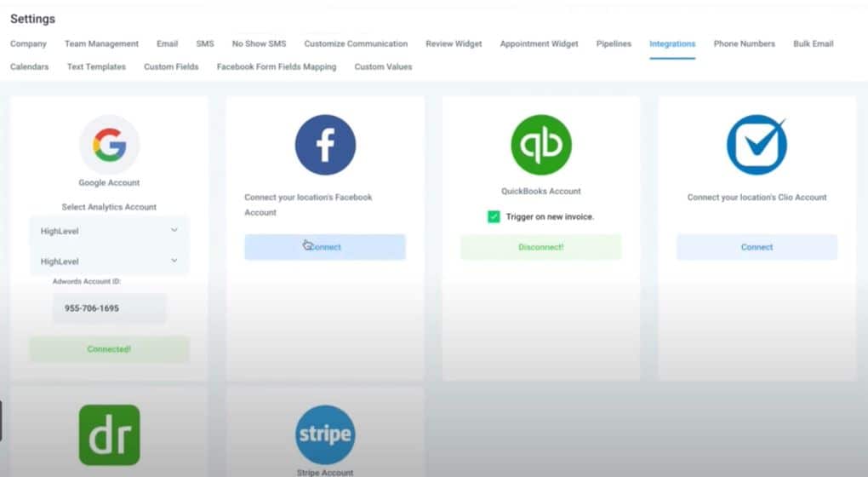Screen dimensions: 868x477
Task: Click the Select Analytics Account label
Action: coord(109,207)
